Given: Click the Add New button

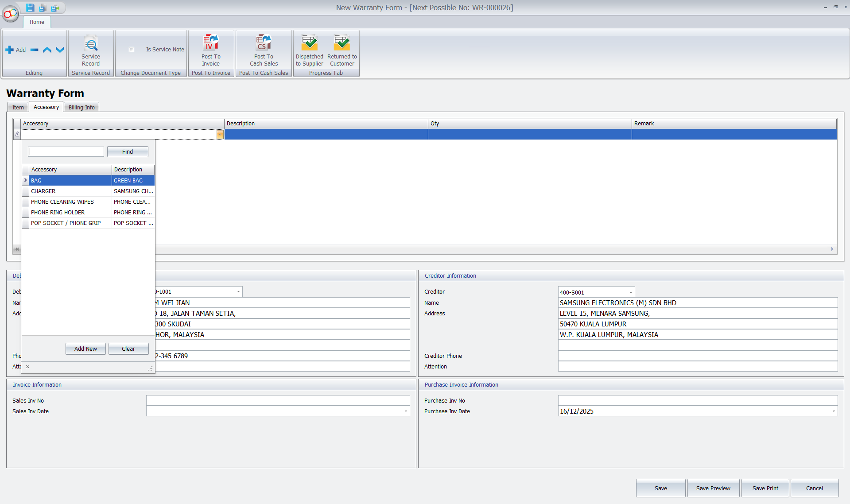Looking at the screenshot, I should click(85, 349).
